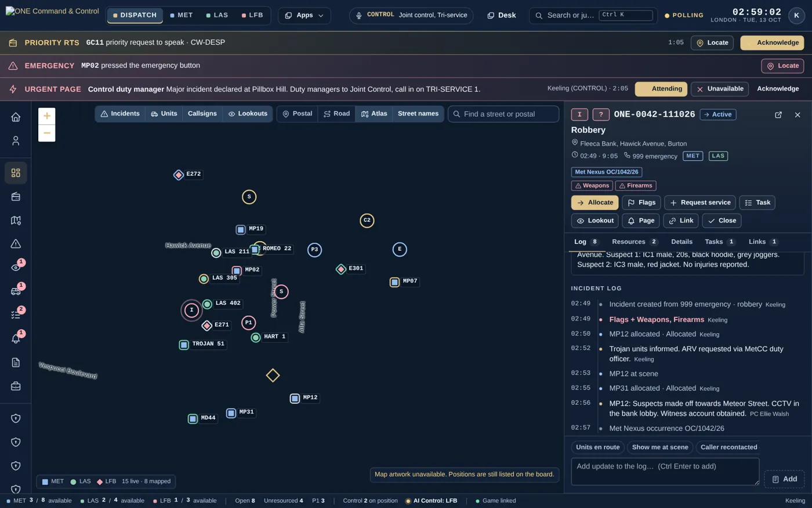Image resolution: width=812 pixels, height=508 pixels.
Task: Open lookouts eye icon with badge in sidebar
Action: click(16, 267)
